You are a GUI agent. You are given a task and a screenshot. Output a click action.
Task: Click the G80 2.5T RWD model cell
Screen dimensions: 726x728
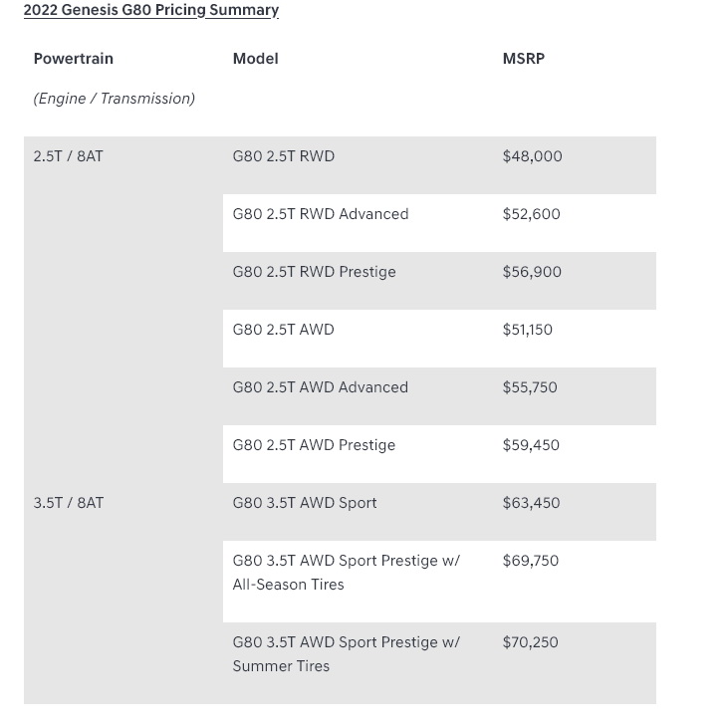click(283, 156)
